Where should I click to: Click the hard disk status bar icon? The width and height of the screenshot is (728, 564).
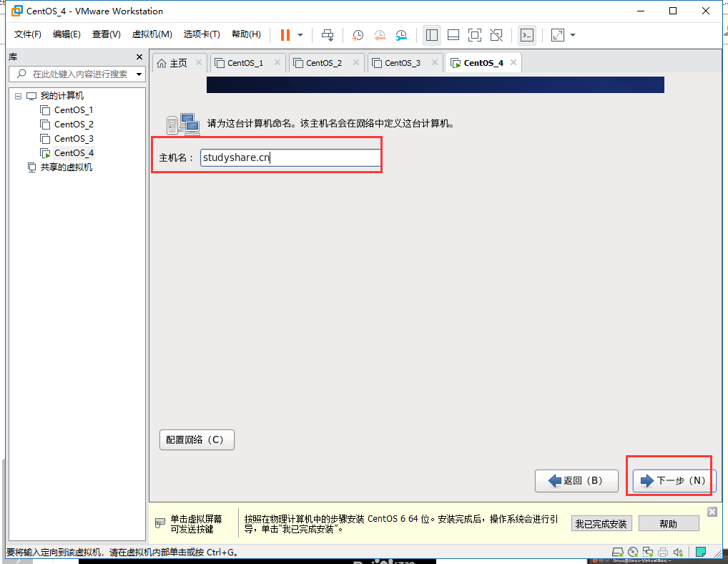coord(617,553)
